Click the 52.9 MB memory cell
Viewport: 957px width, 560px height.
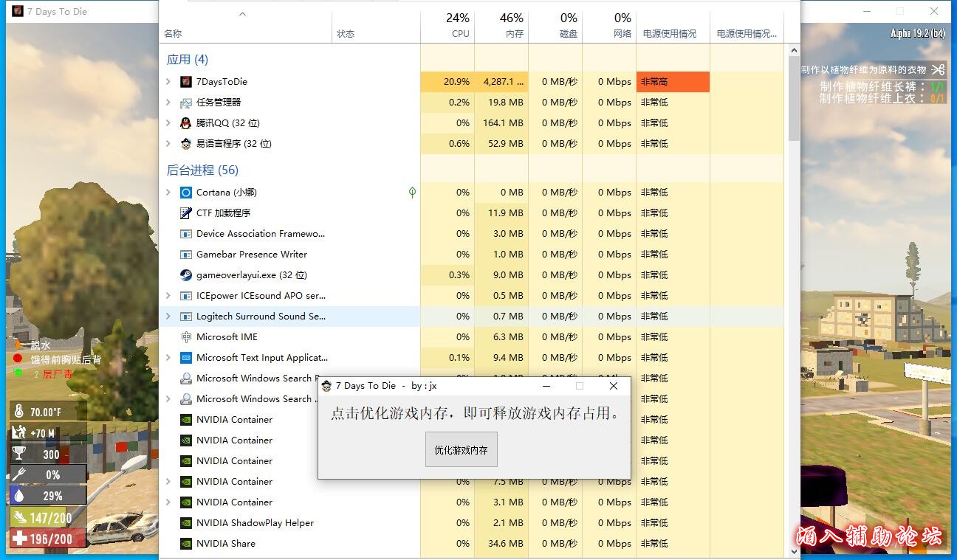point(501,144)
